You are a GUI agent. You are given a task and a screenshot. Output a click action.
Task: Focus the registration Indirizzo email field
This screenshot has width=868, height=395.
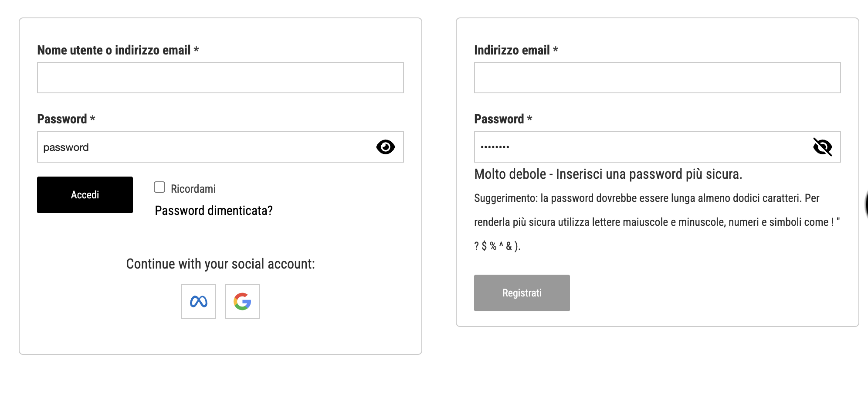click(x=657, y=78)
